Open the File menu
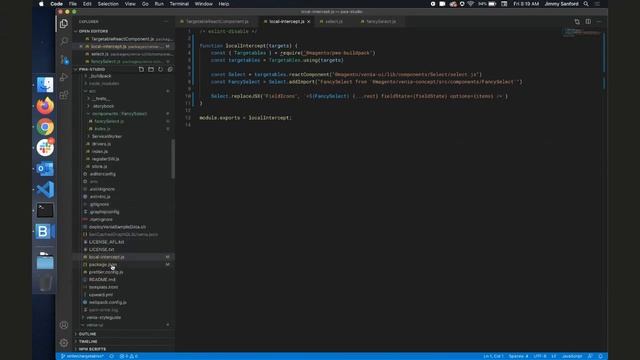The width and height of the screenshot is (640, 360). [x=73, y=4]
